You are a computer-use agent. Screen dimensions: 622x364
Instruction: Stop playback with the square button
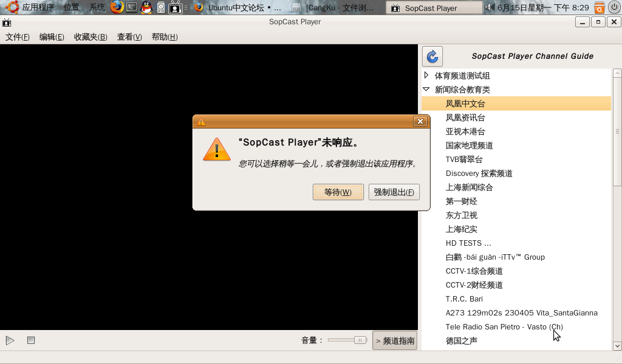coord(31,340)
